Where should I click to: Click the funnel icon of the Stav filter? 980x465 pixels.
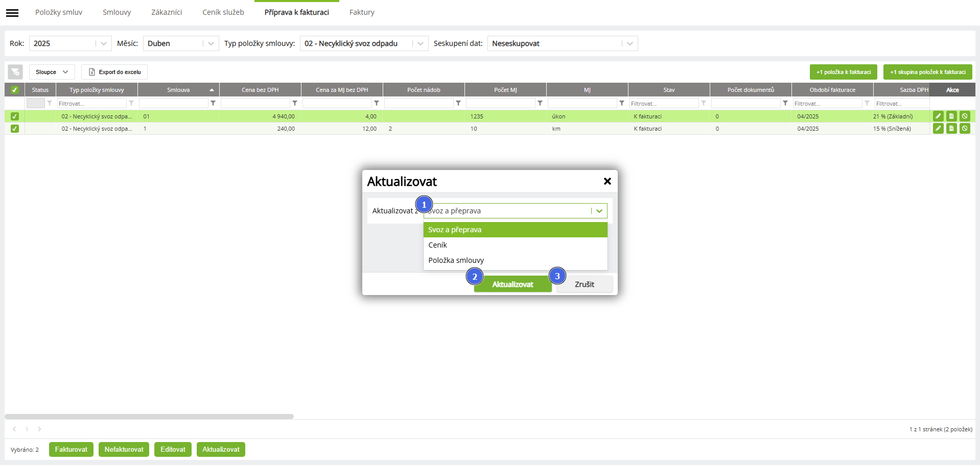click(x=704, y=103)
